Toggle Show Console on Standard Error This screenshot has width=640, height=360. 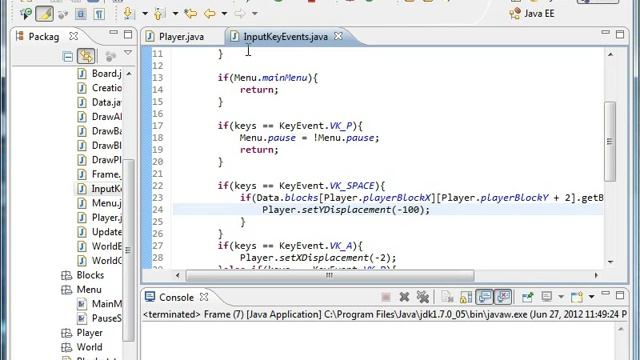coord(503,297)
